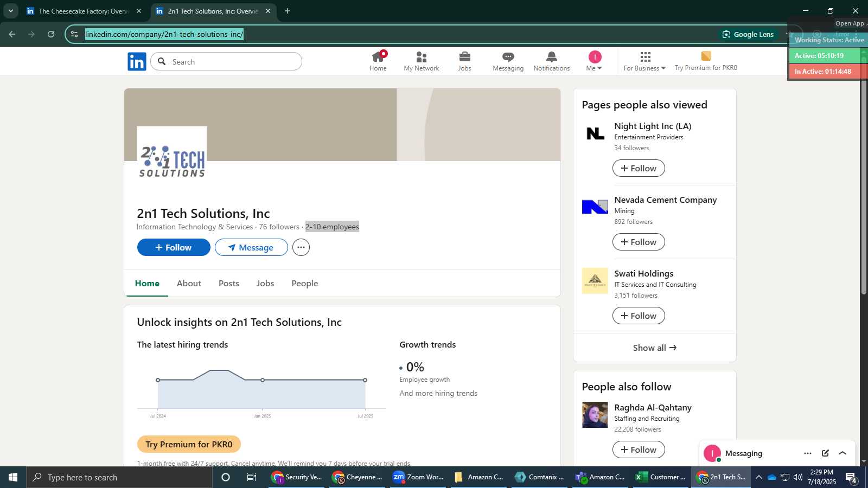Switch to the About tab
Viewport: 868px width, 488px height.
(189, 283)
